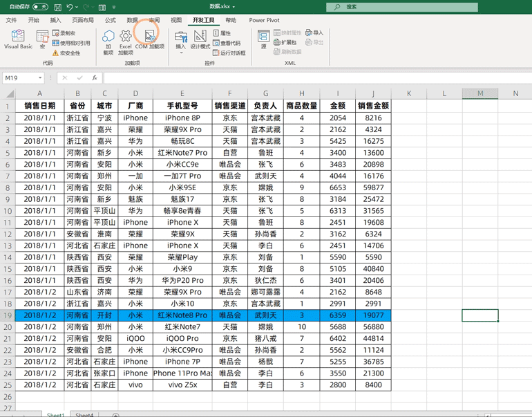The height and width of the screenshot is (417, 532).
Task: Switch to the 视图 ribbon tab
Action: point(176,20)
